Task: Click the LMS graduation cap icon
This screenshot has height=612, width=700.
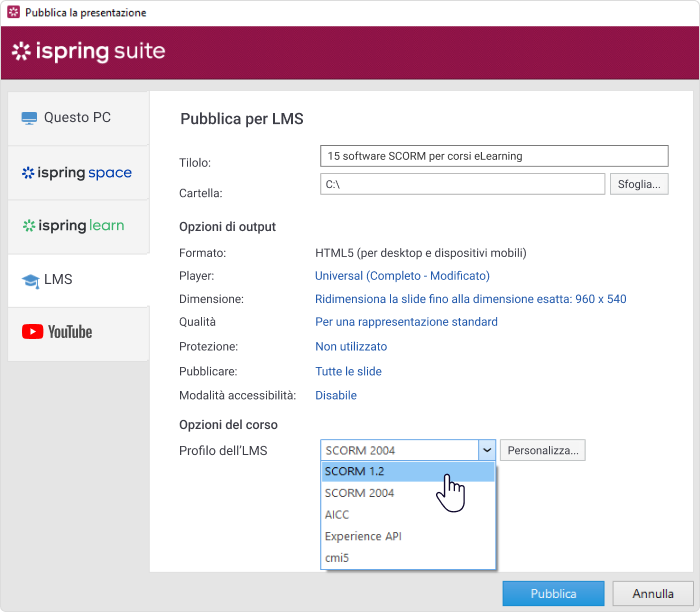Action: click(31, 281)
